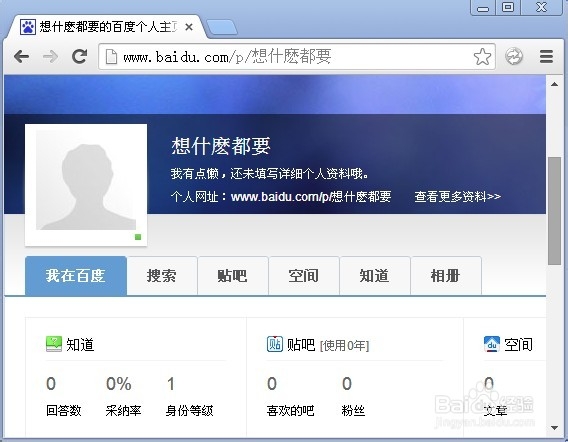Click the globe extension icon

514,57
